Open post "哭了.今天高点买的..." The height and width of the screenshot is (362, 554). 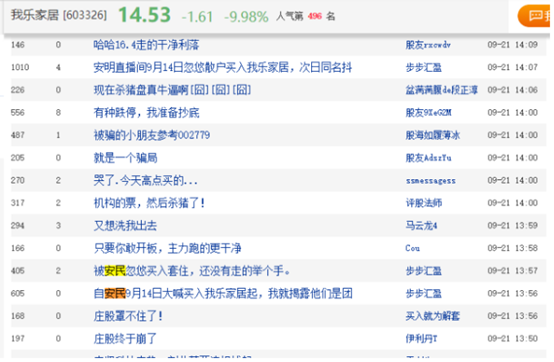(x=145, y=180)
